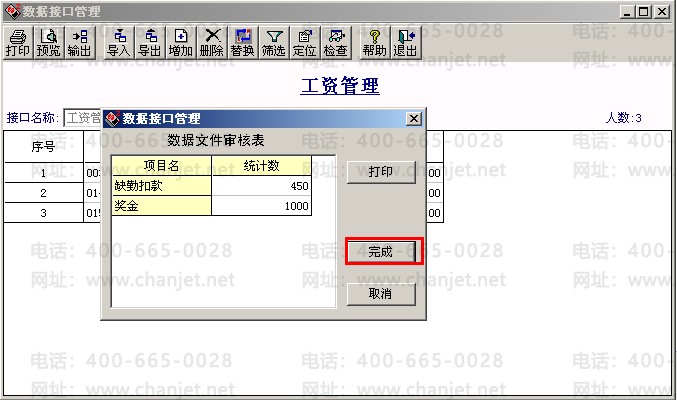
Task: Cancel with the 取消 button
Action: (381, 294)
